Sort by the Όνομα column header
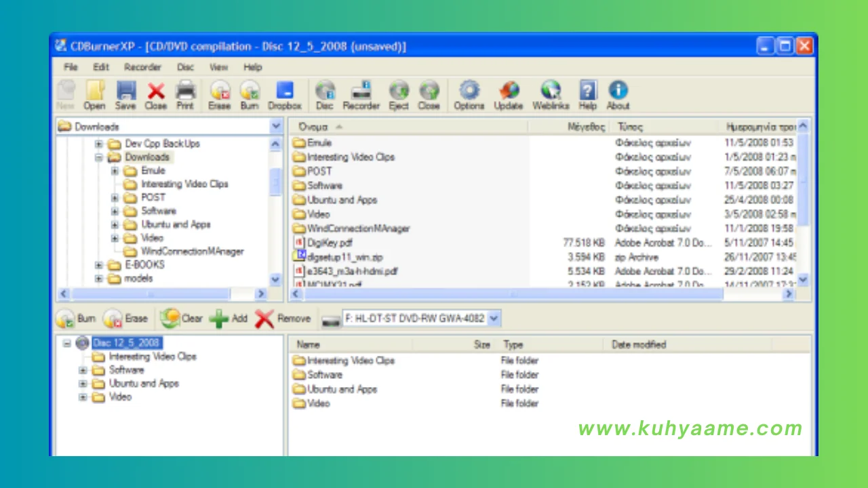This screenshot has height=488, width=868. coord(408,127)
